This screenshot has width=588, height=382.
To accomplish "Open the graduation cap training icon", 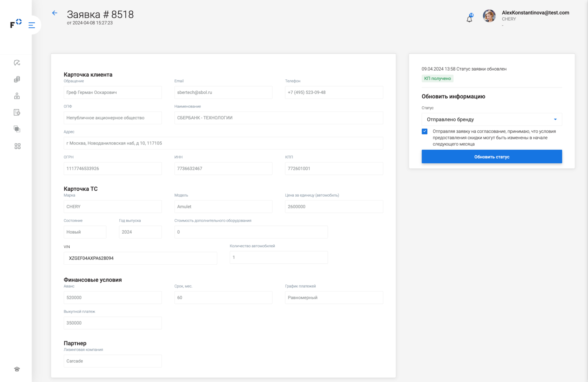I will (17, 369).
